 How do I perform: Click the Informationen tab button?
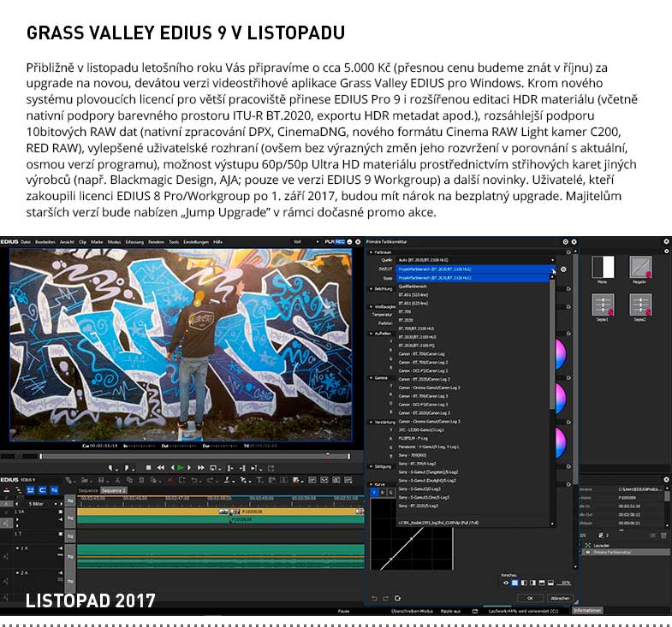coord(587,611)
